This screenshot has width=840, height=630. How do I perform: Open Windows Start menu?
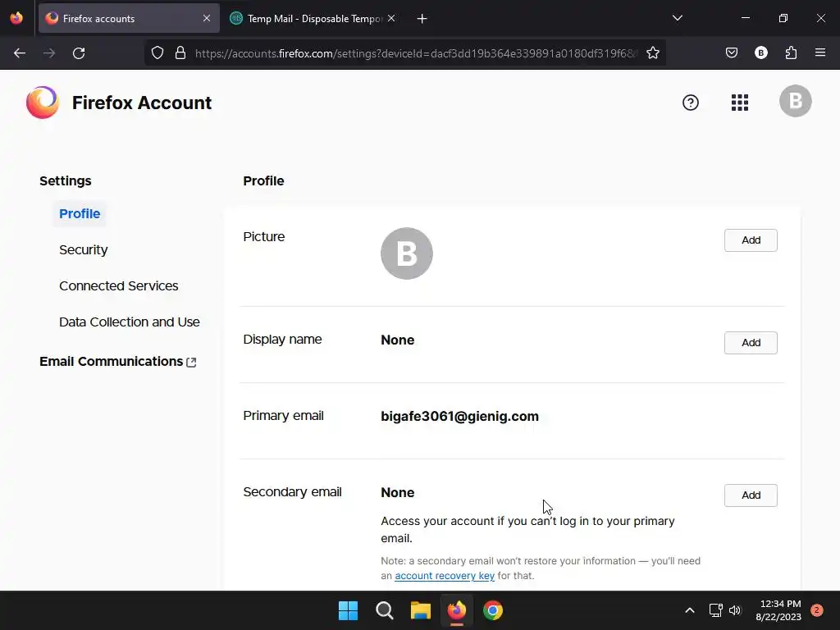click(x=348, y=610)
